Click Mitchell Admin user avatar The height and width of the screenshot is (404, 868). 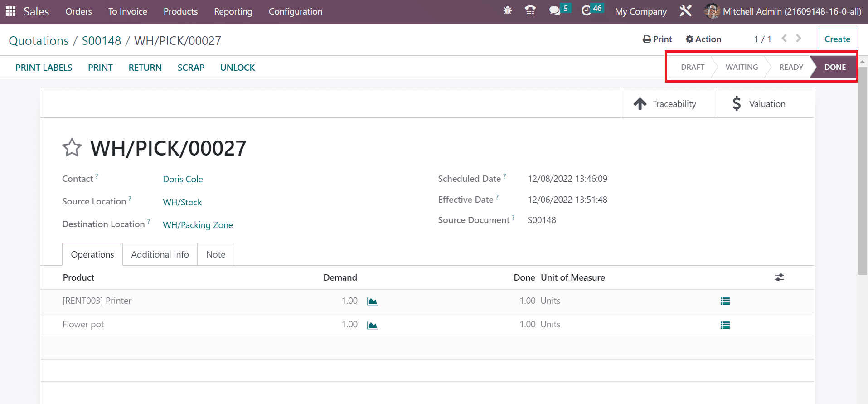click(x=712, y=11)
